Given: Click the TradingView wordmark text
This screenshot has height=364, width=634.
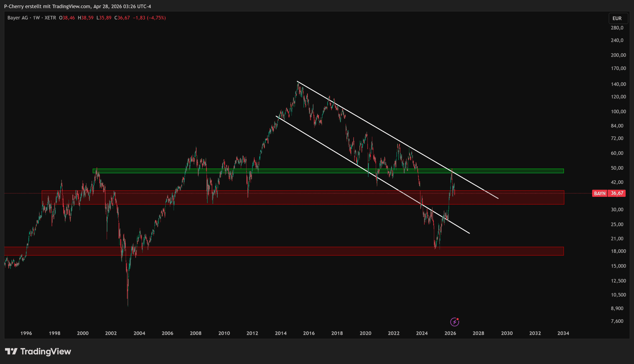Looking at the screenshot, I should tap(46, 351).
